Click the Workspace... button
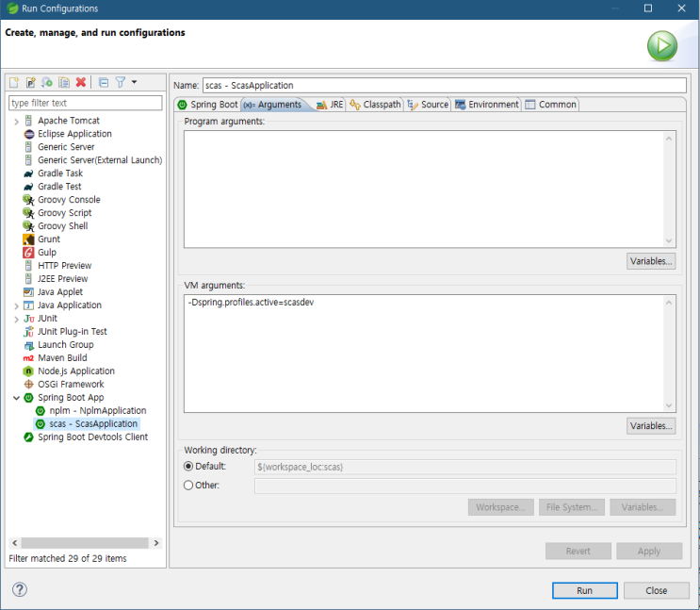This screenshot has height=610, width=700. 501,507
